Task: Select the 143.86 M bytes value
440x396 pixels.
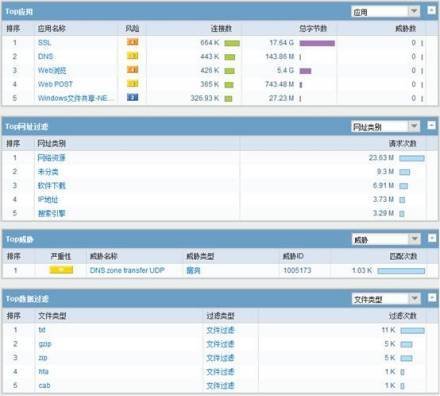Action: click(x=280, y=56)
